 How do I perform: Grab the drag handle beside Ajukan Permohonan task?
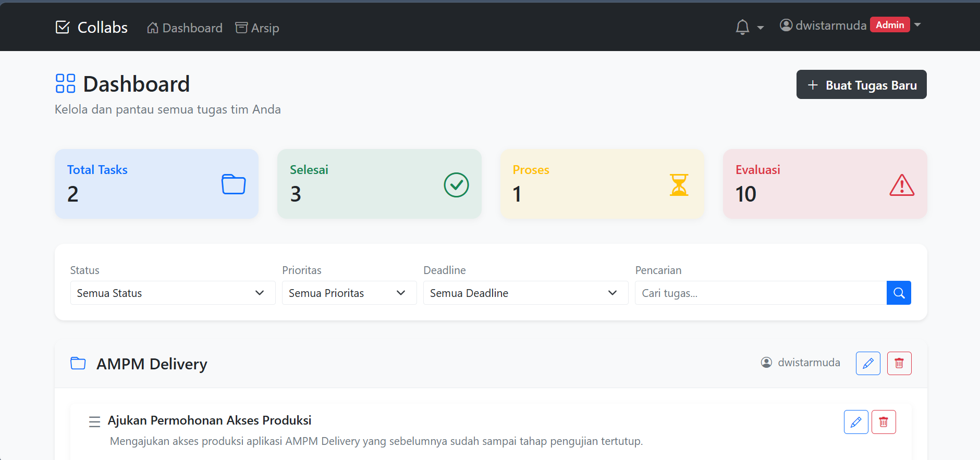pos(94,421)
